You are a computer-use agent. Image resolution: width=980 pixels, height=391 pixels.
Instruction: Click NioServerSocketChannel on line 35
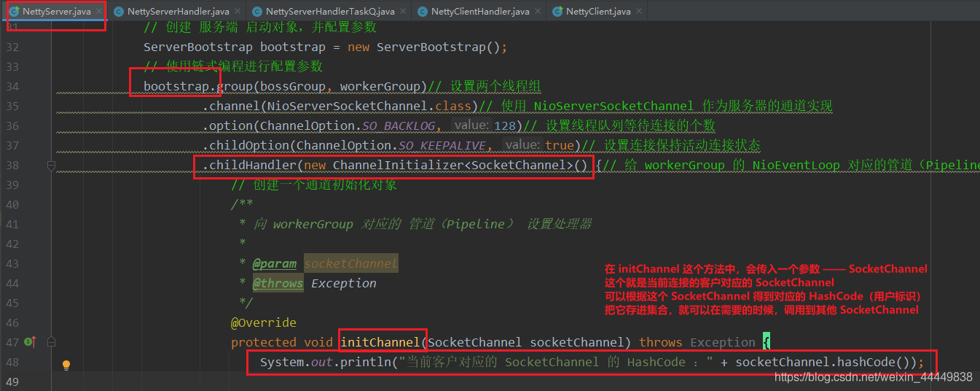[x=347, y=107]
